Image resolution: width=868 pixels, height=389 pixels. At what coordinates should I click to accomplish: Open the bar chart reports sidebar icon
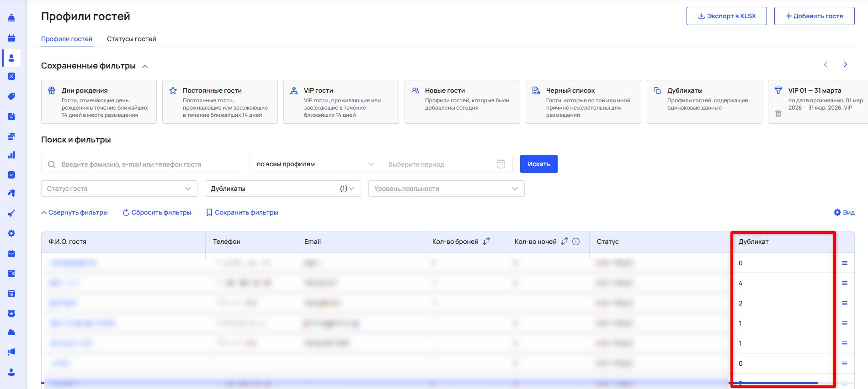coord(11,155)
